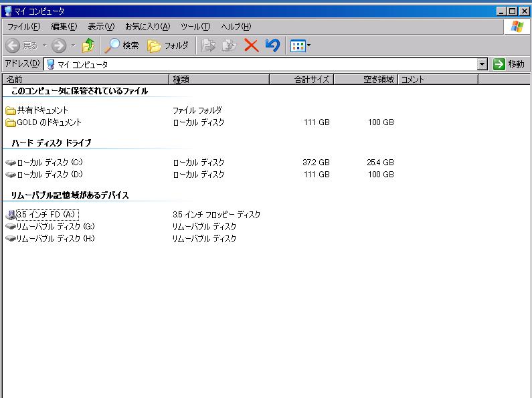Click the Up folder toolbar icon
Image resolution: width=532 pixels, height=398 pixels.
(88, 45)
